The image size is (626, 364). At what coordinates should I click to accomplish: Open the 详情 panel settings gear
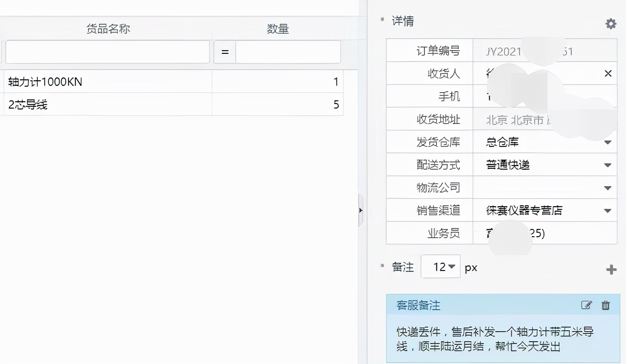click(610, 24)
